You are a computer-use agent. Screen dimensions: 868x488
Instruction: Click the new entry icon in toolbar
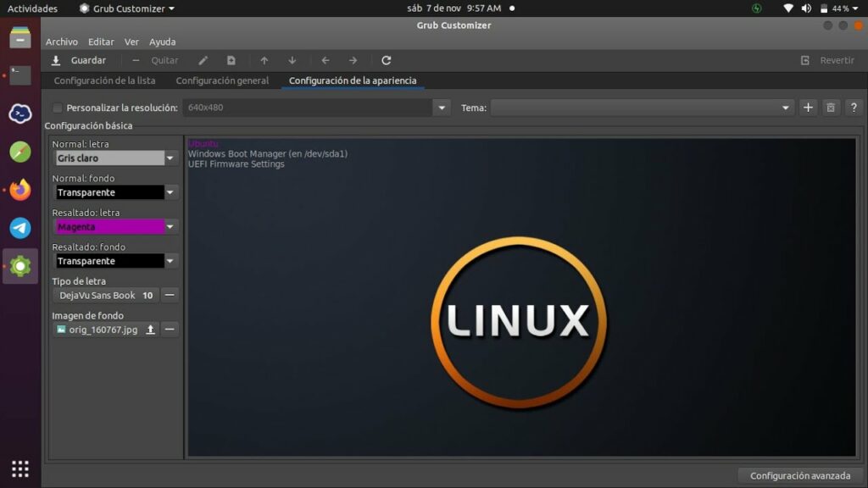[231, 60]
